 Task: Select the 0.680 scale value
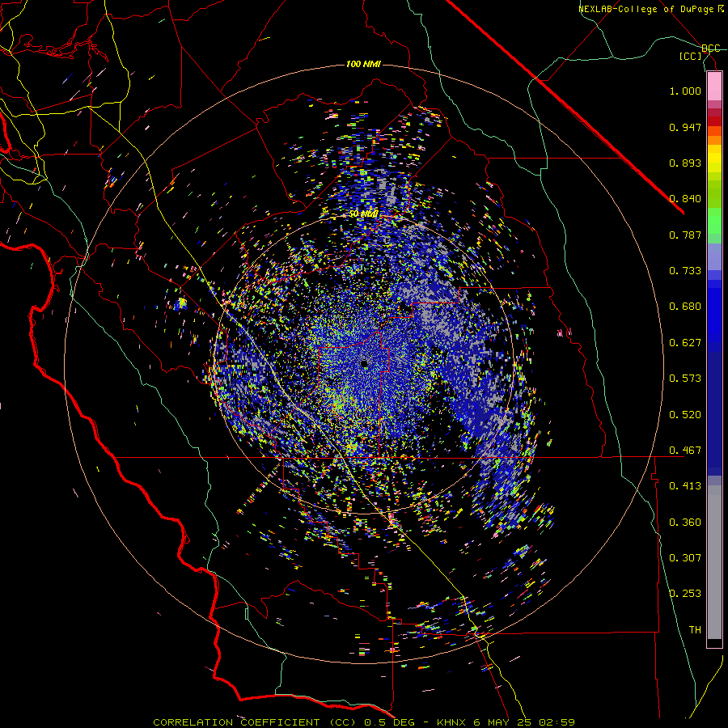pyautogui.click(x=685, y=307)
